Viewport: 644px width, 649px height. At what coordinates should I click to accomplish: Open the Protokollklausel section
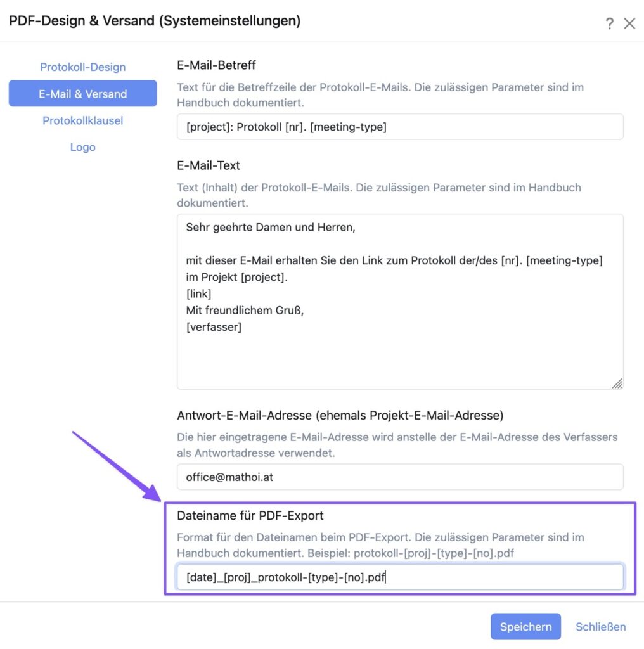(x=83, y=120)
